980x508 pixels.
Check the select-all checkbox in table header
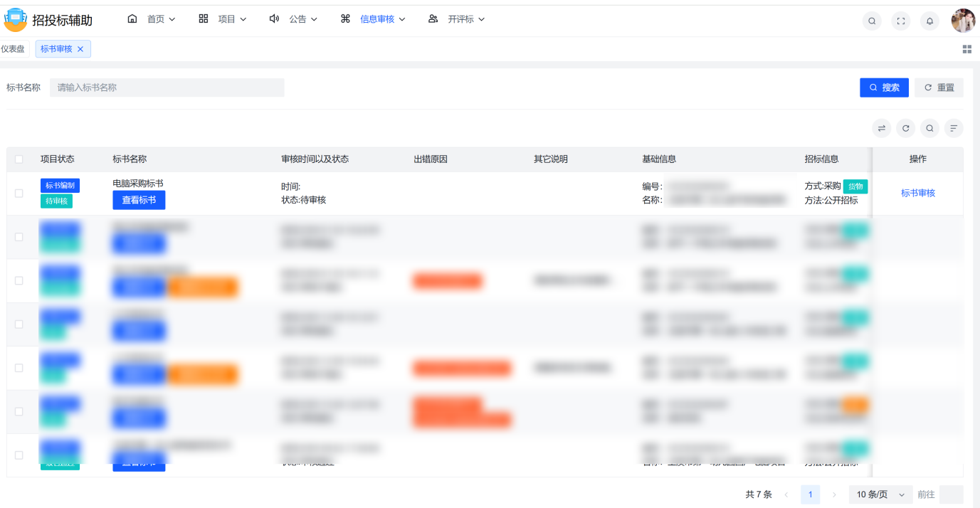pos(19,159)
